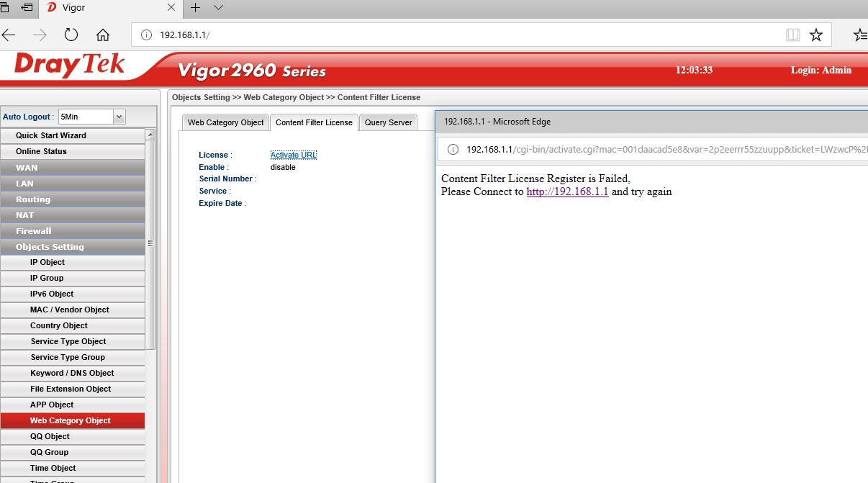Switch to the Web Category Object tab

[225, 122]
